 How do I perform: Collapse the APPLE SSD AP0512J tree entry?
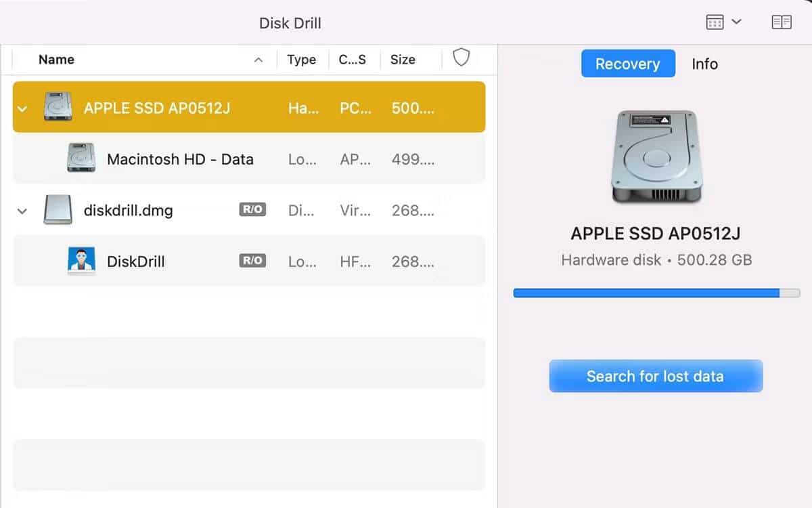pos(22,106)
